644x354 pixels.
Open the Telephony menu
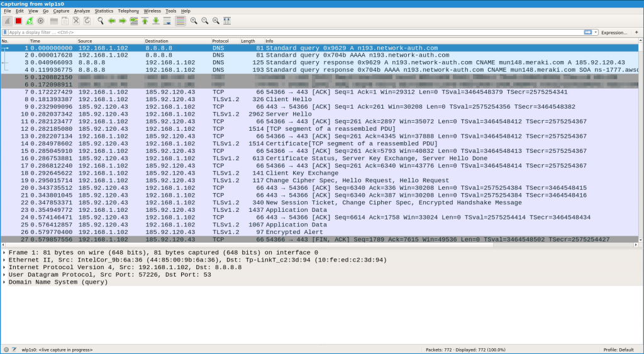click(128, 11)
